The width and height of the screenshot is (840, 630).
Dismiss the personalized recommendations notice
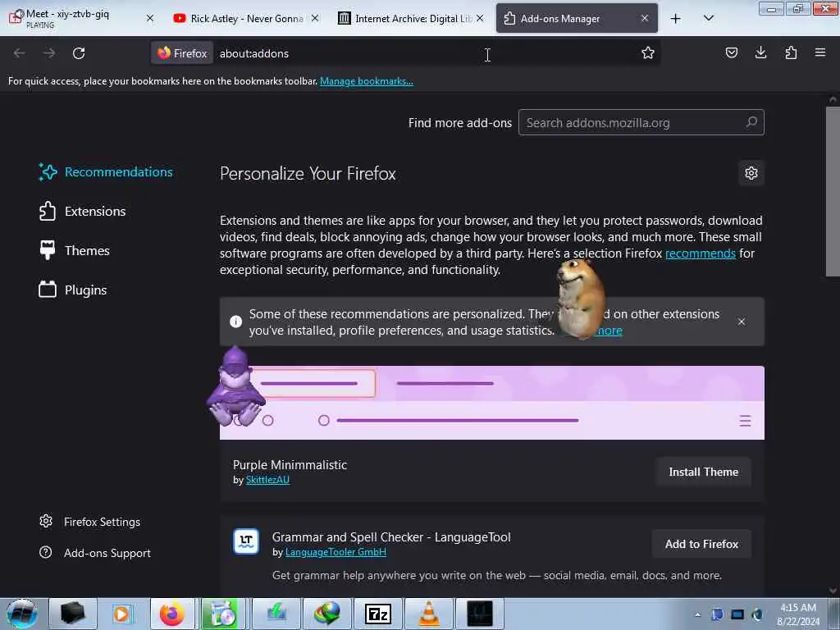pos(742,322)
